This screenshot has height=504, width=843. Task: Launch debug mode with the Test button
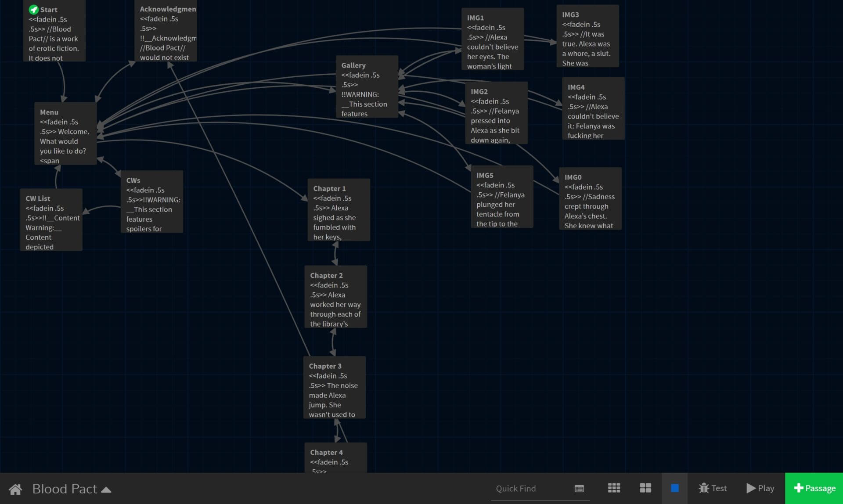(713, 488)
